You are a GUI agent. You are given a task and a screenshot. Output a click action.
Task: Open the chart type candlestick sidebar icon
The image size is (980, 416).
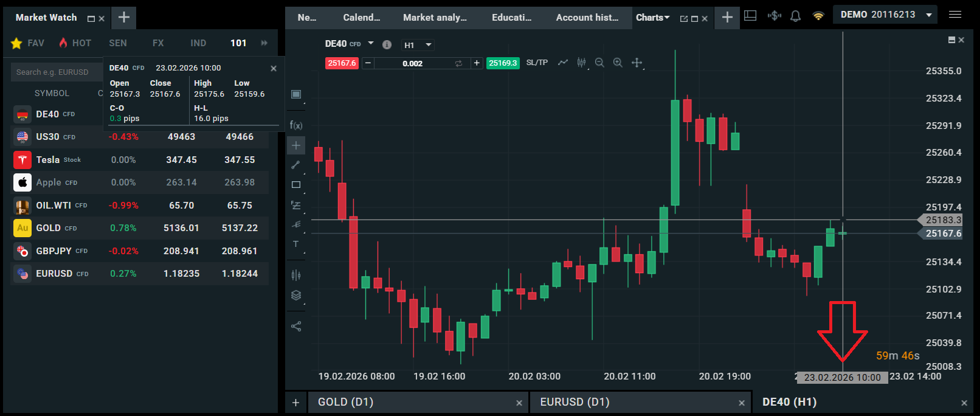coord(296,275)
